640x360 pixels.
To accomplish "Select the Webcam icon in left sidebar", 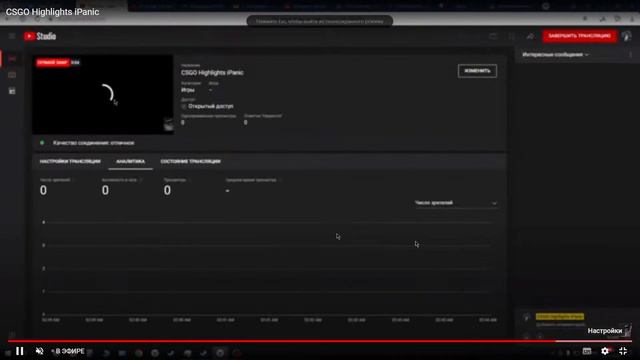I will tap(12, 75).
